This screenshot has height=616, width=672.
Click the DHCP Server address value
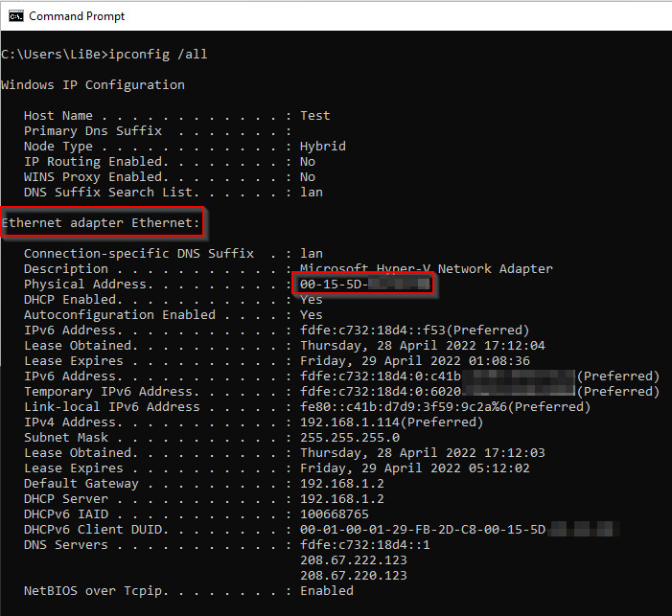coord(341,498)
